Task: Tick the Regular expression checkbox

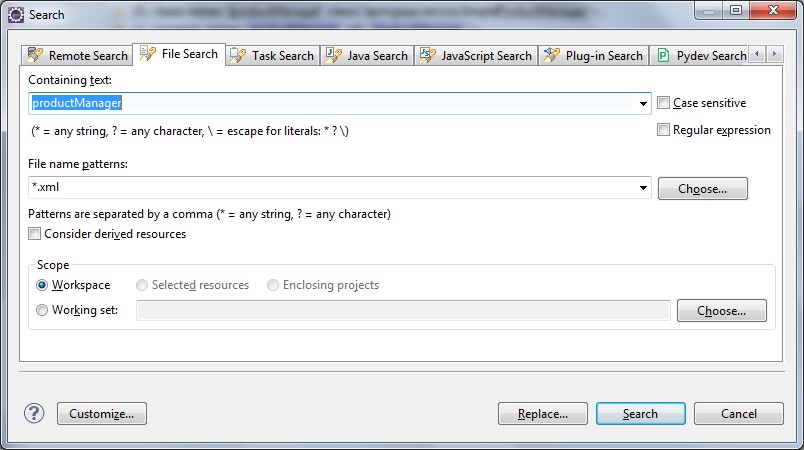Action: (664, 130)
